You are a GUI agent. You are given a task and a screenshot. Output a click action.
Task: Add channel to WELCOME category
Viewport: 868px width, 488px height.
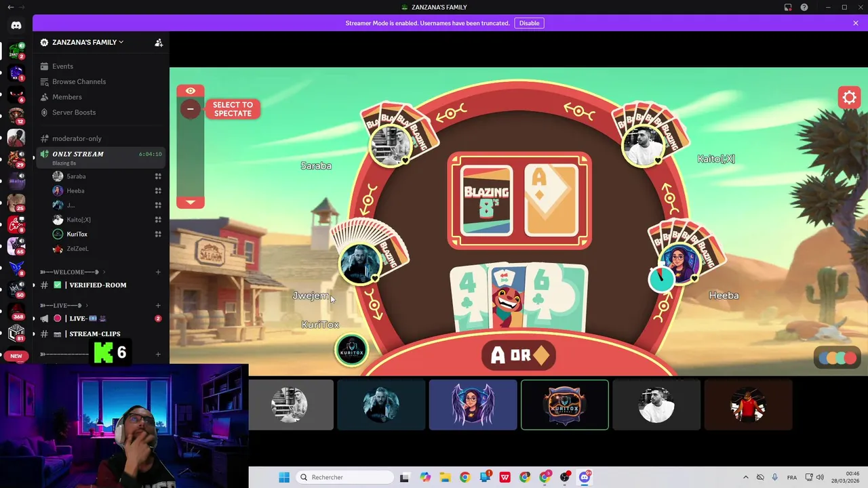158,272
